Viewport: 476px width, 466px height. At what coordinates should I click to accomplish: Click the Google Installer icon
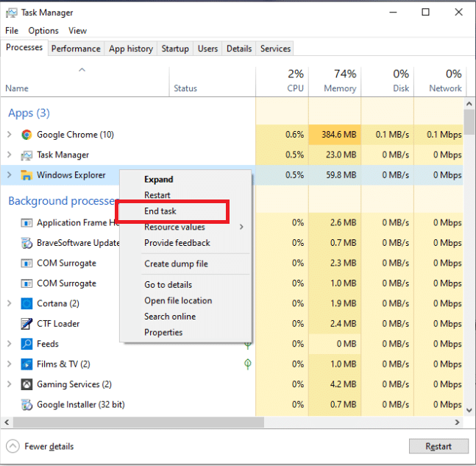[26, 405]
